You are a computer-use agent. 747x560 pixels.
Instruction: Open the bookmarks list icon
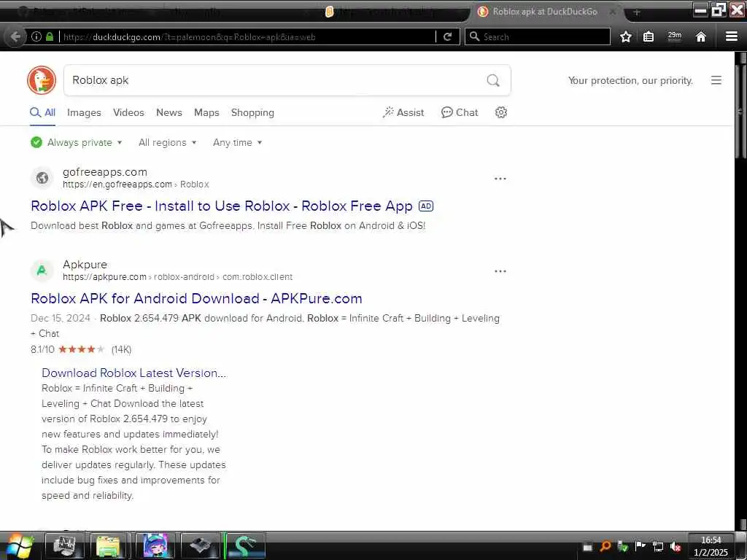click(x=649, y=36)
